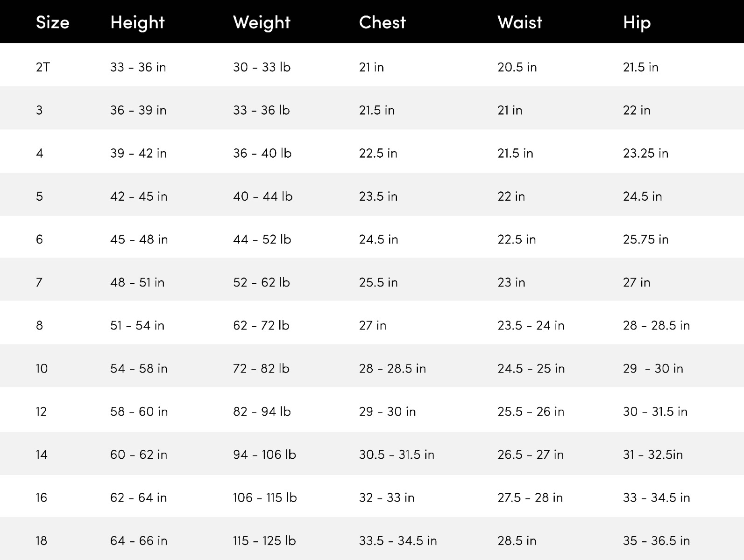Click the 35 - 36.5 in hip cell
The width and height of the screenshot is (744, 560).
(656, 540)
